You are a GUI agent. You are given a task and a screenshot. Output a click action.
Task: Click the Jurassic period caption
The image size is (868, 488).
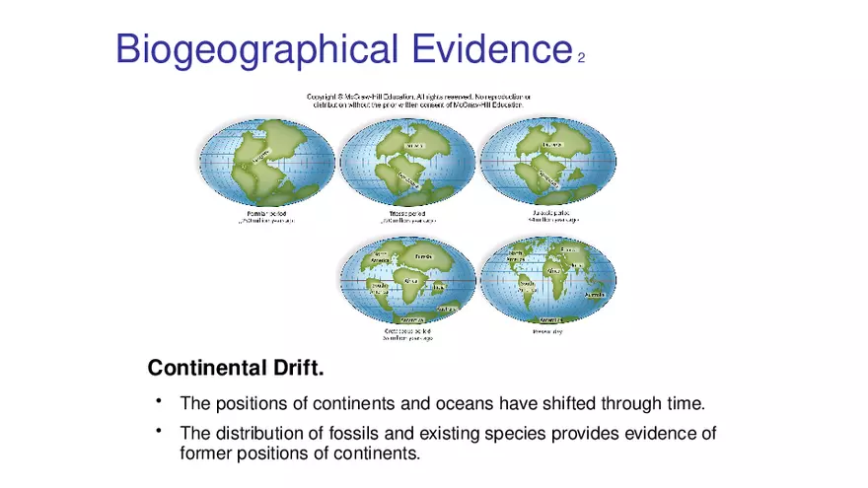(548, 215)
